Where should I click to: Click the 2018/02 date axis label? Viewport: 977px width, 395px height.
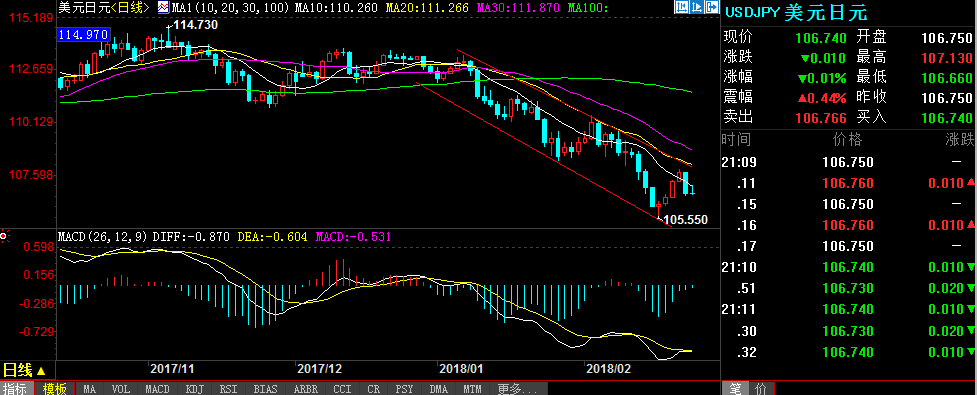coord(609,368)
